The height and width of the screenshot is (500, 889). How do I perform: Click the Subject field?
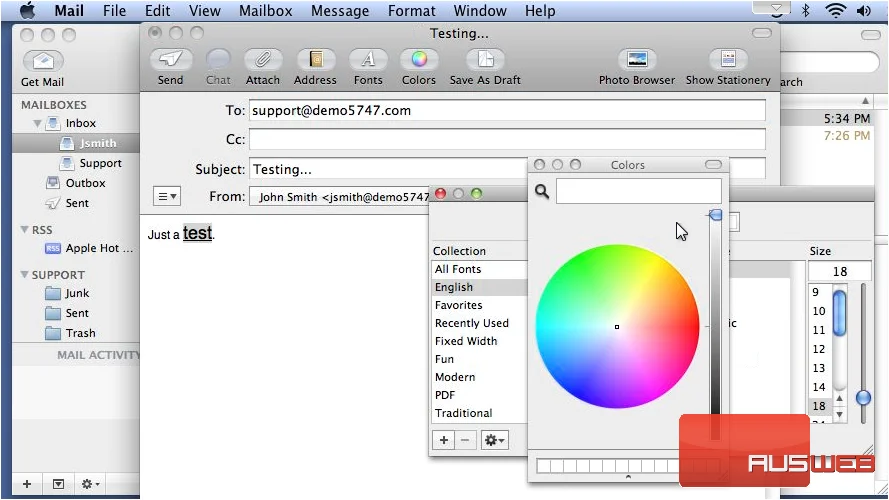pyautogui.click(x=390, y=170)
